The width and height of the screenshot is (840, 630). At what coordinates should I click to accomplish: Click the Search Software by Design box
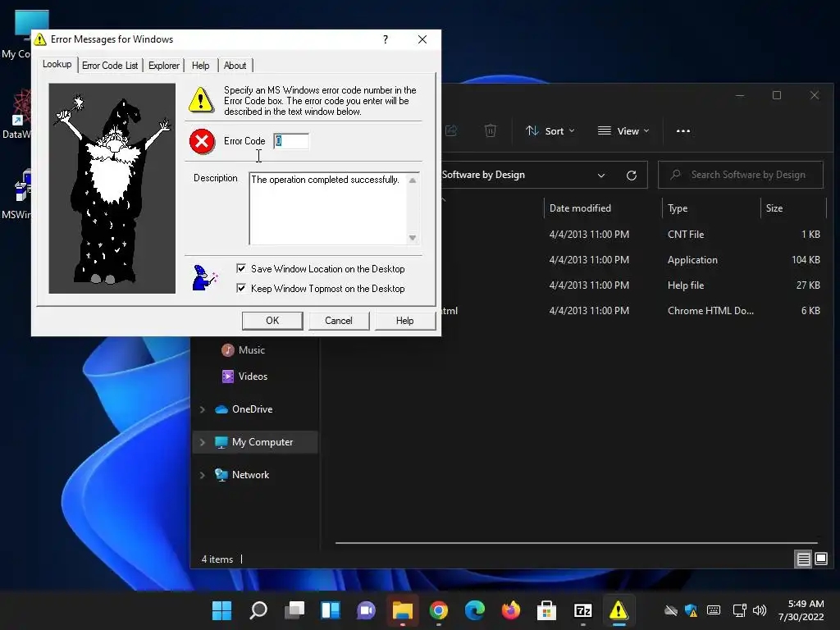741,175
